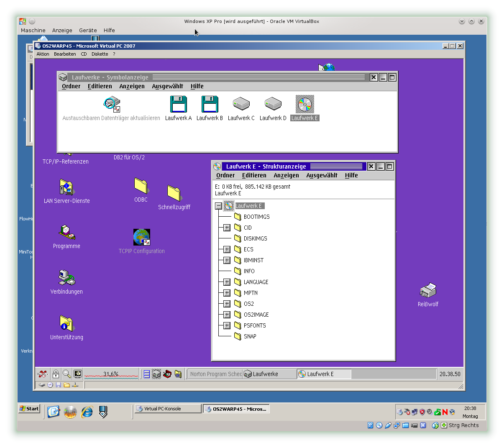504x448 pixels.
Task: Click the CPU activity monitor 31,6%
Action: click(111, 374)
